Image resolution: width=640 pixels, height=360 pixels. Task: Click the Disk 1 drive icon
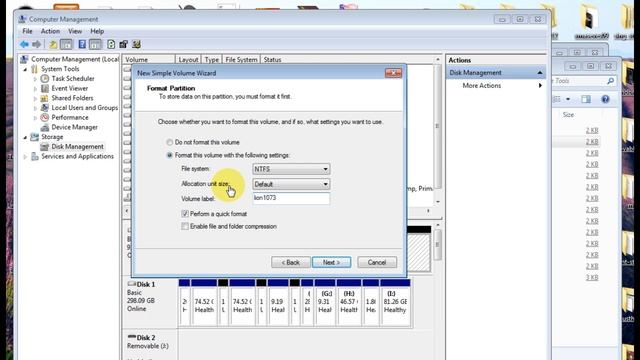pos(131,284)
